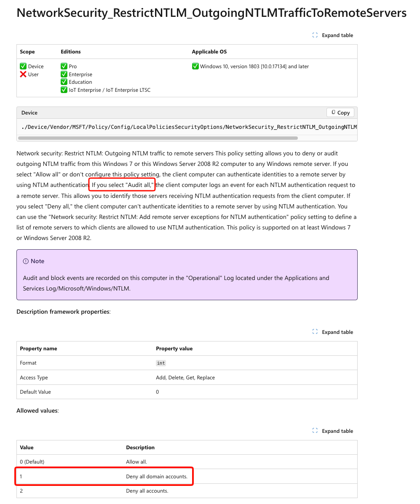The height and width of the screenshot is (504, 420).
Task: Click the 'Allow all.' description cell
Action: pos(136,462)
